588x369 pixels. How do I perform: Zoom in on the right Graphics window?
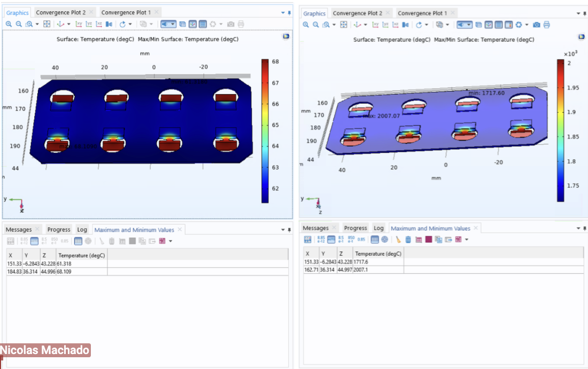coord(306,25)
